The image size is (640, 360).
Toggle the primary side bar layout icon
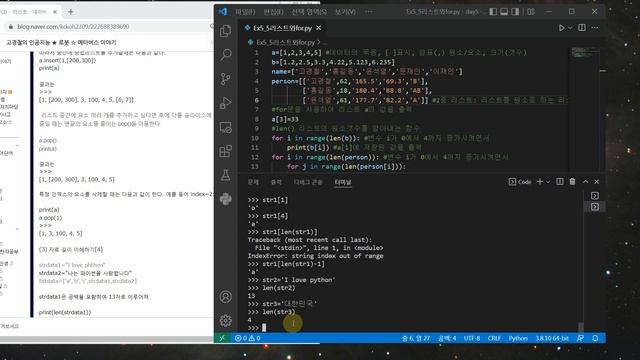tap(493, 12)
